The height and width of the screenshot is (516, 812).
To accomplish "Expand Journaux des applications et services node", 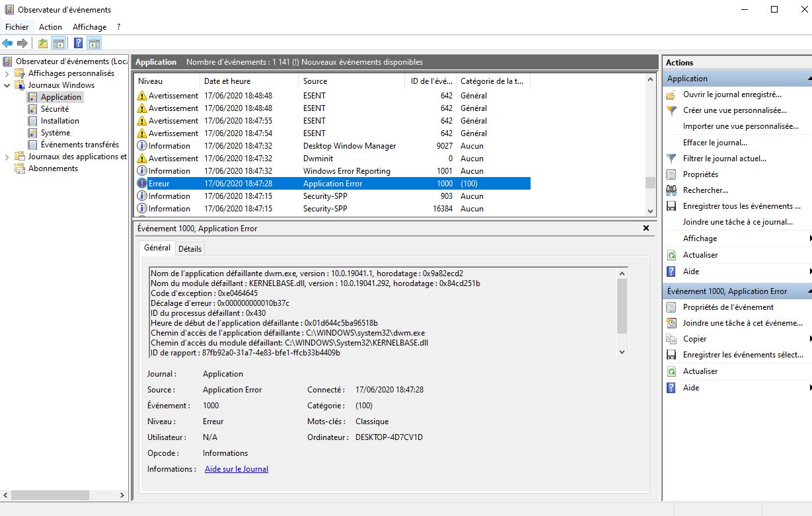I will coord(7,157).
